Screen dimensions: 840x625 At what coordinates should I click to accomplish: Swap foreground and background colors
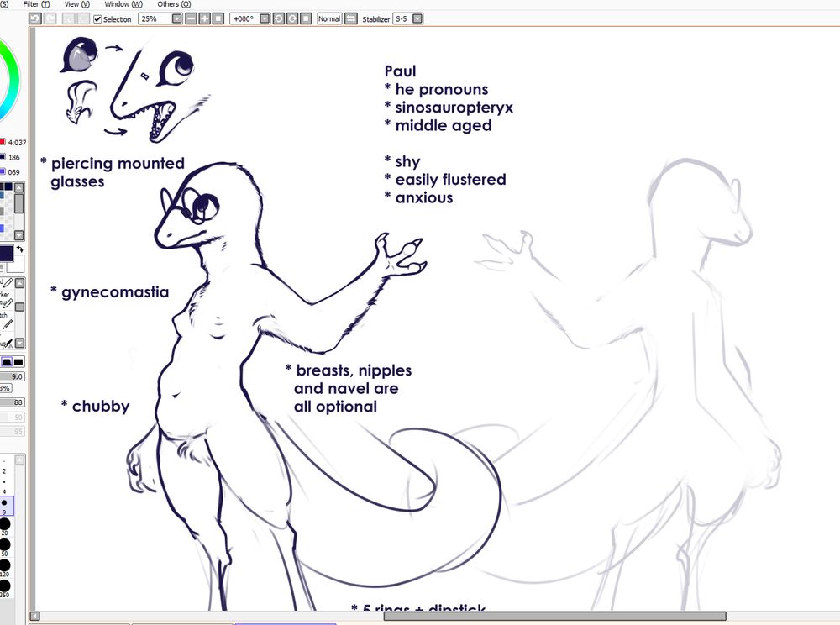(20, 249)
